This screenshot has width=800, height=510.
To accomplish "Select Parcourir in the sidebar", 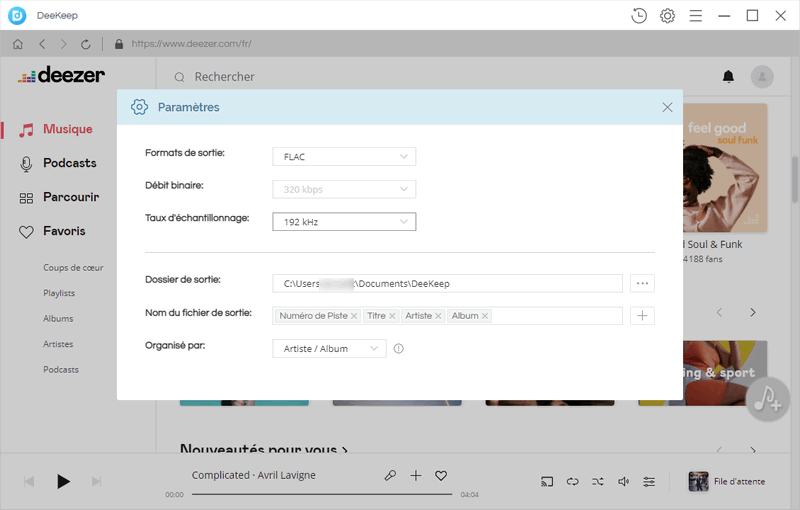I will (70, 197).
